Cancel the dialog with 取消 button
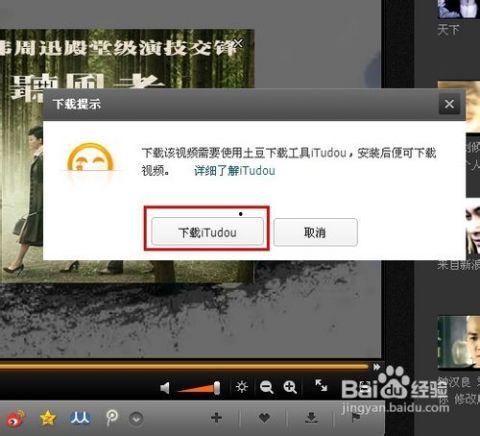This screenshot has height=436, width=480. coord(315,232)
